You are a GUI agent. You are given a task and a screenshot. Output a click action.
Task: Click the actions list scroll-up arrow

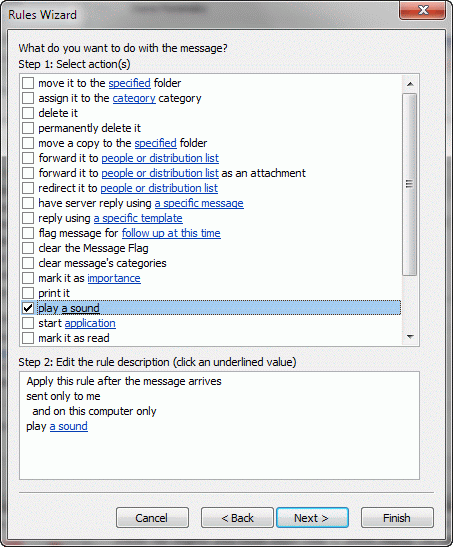coord(410,84)
